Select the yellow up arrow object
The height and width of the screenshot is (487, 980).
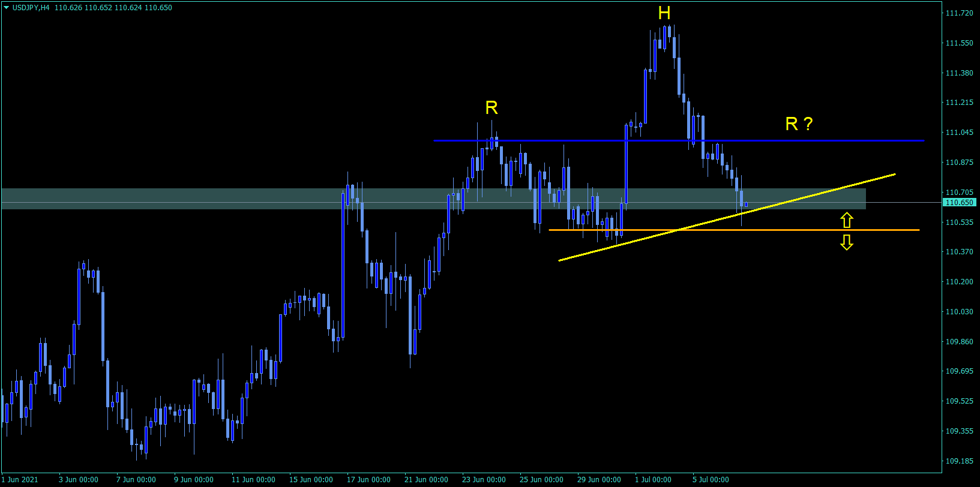846,220
